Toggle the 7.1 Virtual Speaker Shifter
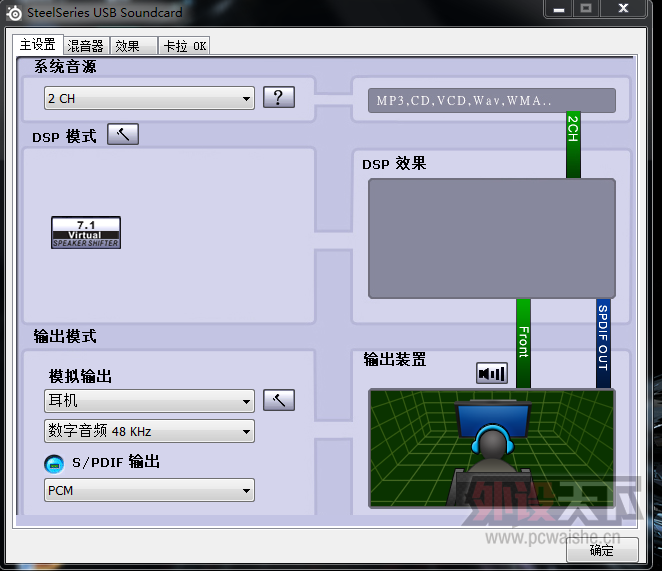 click(86, 232)
